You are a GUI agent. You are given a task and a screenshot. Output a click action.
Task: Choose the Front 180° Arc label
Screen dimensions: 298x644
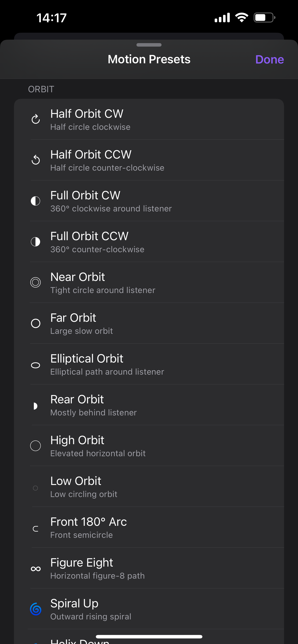[x=89, y=522]
